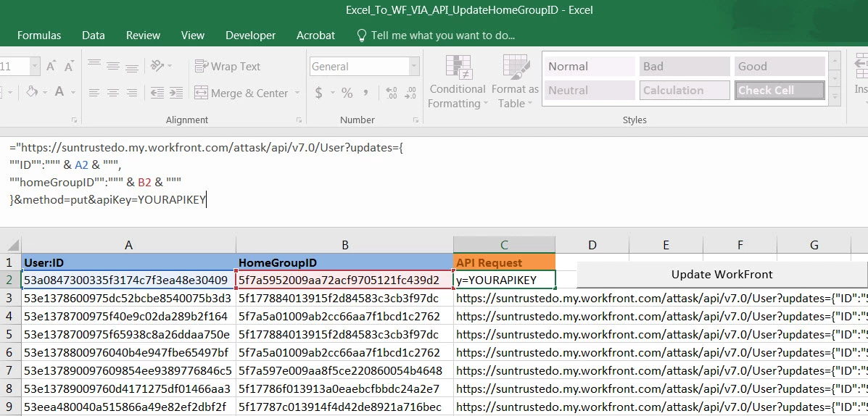Expand the Accounting format dropdown arrow
868x416 pixels.
click(x=332, y=93)
